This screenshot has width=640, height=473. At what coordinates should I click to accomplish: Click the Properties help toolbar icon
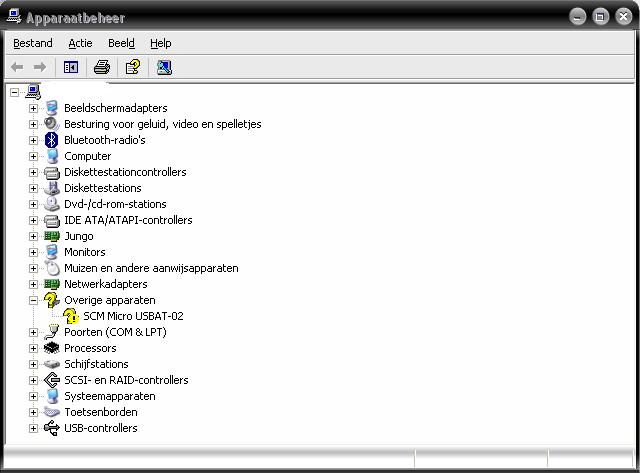tap(133, 67)
